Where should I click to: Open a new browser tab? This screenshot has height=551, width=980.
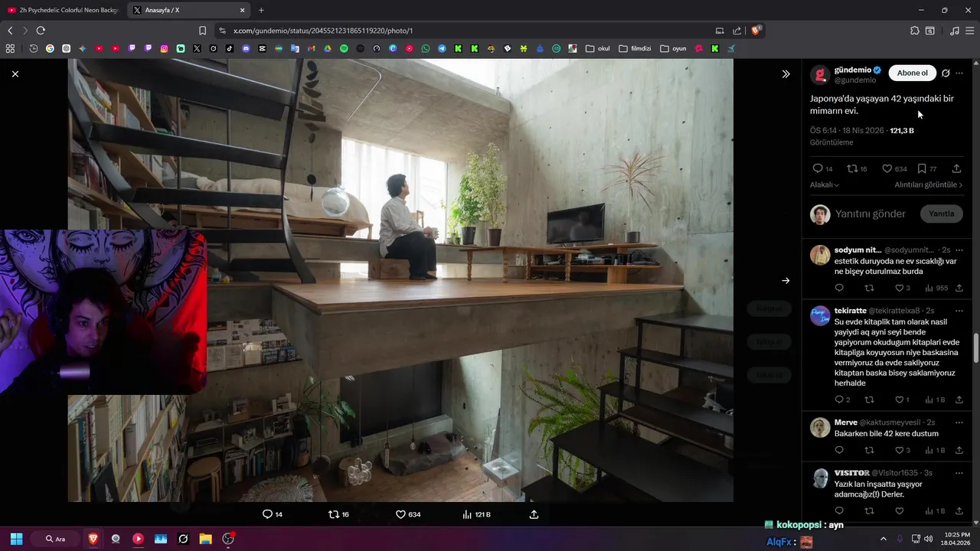coord(261,10)
